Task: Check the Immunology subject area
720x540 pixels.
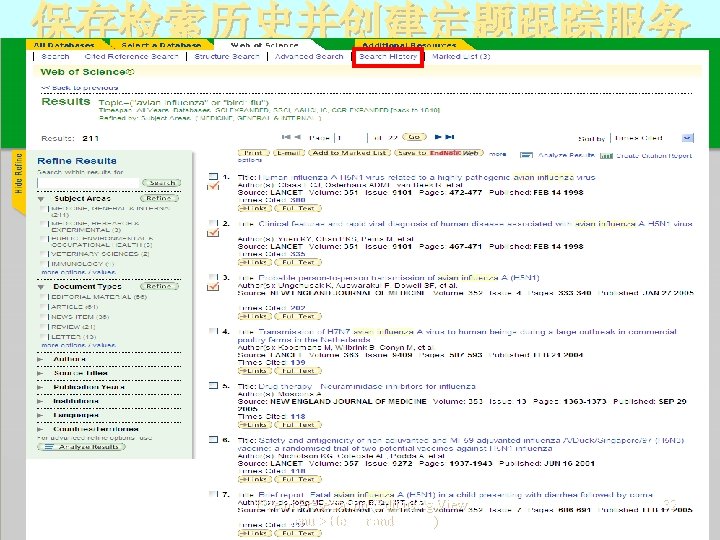Action: [x=44, y=264]
